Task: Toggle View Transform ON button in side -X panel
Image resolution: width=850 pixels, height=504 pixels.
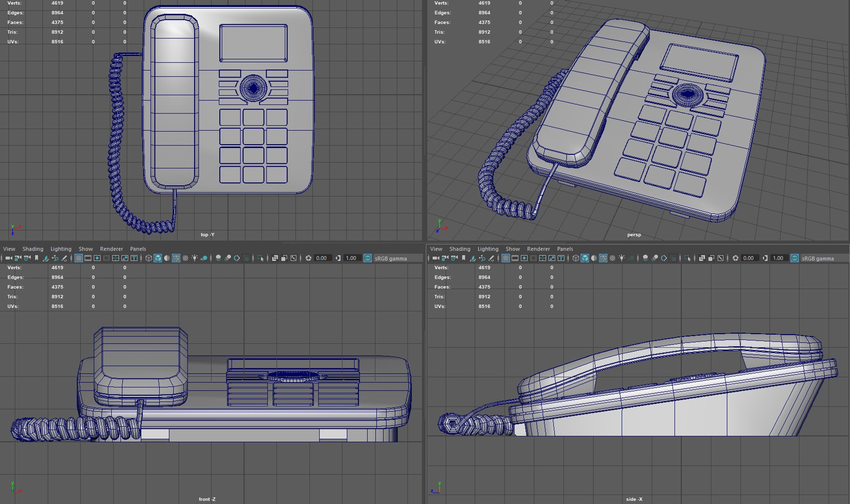Action: [794, 258]
